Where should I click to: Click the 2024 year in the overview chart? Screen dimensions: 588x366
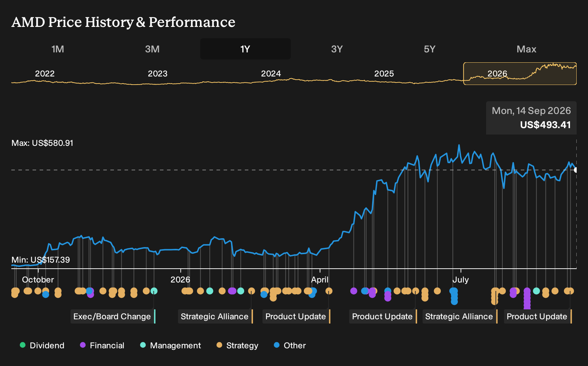point(271,74)
